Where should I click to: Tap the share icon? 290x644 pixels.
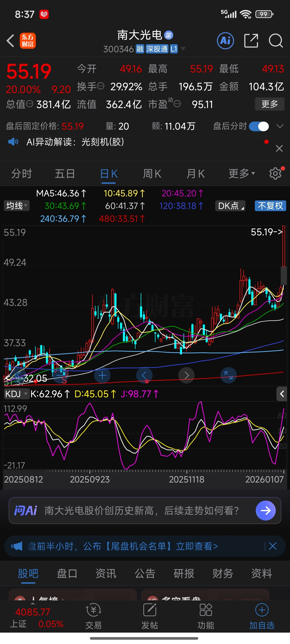pos(251,41)
